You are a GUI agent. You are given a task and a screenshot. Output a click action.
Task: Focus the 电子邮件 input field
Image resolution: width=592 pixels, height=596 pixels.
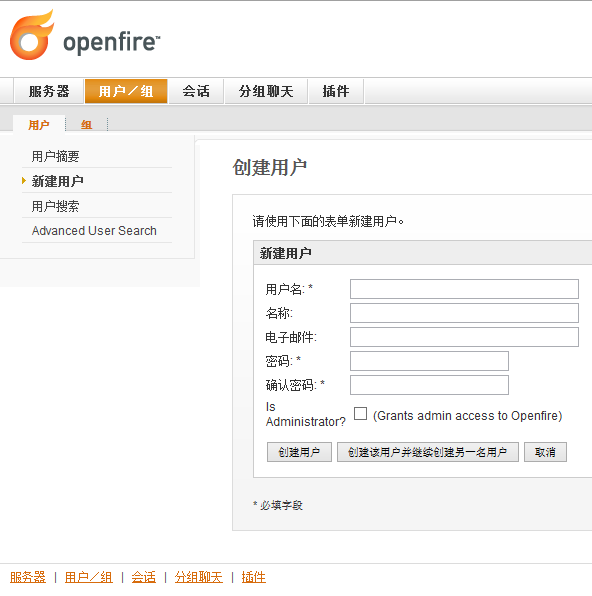(464, 337)
